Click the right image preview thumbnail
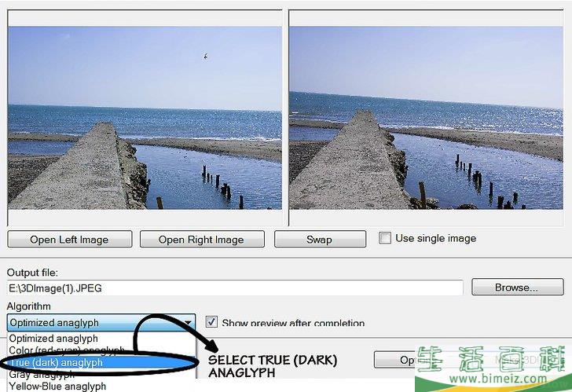Viewport: 572px width, 392px height. click(x=426, y=118)
